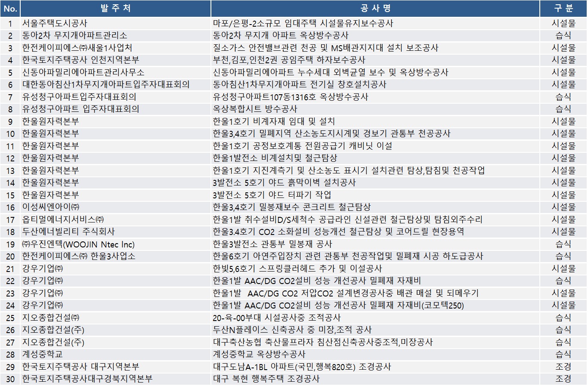Select the '이성씨엔아이㈜' client cell
Screen dimensions: 588x386
(51, 207)
